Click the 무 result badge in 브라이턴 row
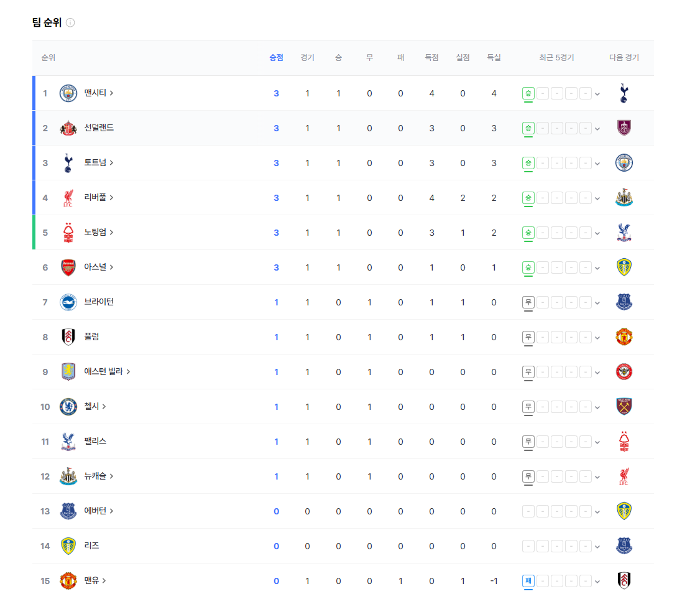 click(528, 302)
